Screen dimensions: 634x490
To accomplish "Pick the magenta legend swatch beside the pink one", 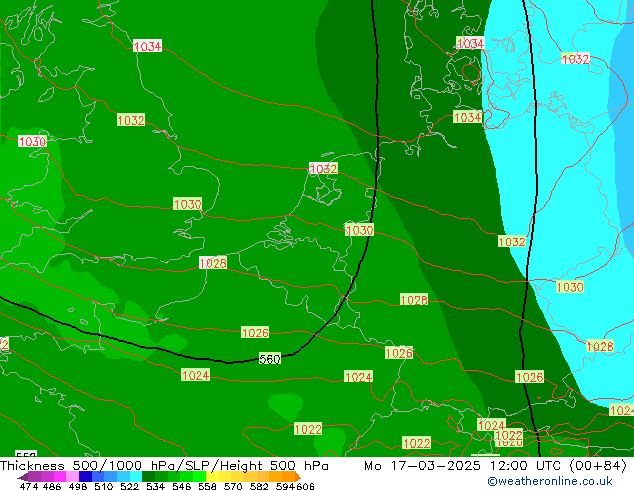I will tap(59, 476).
